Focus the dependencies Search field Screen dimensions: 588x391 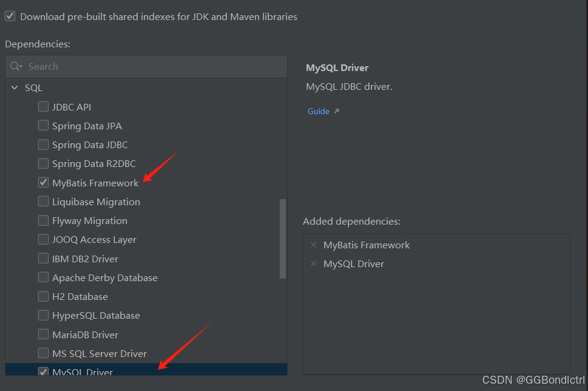tap(146, 66)
